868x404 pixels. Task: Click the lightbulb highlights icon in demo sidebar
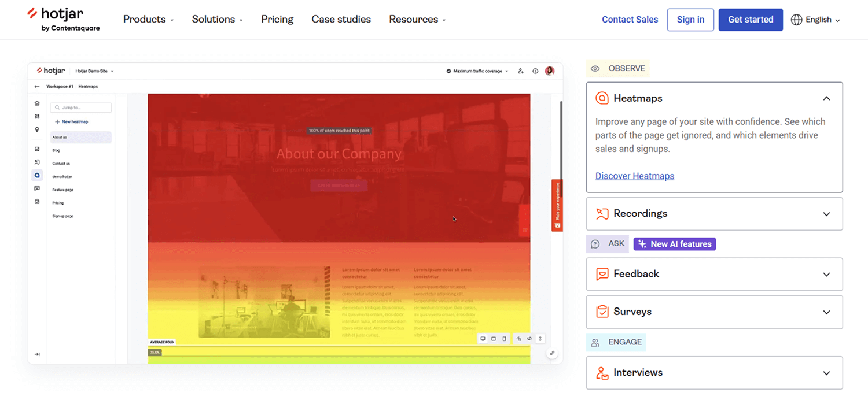coord(37,129)
